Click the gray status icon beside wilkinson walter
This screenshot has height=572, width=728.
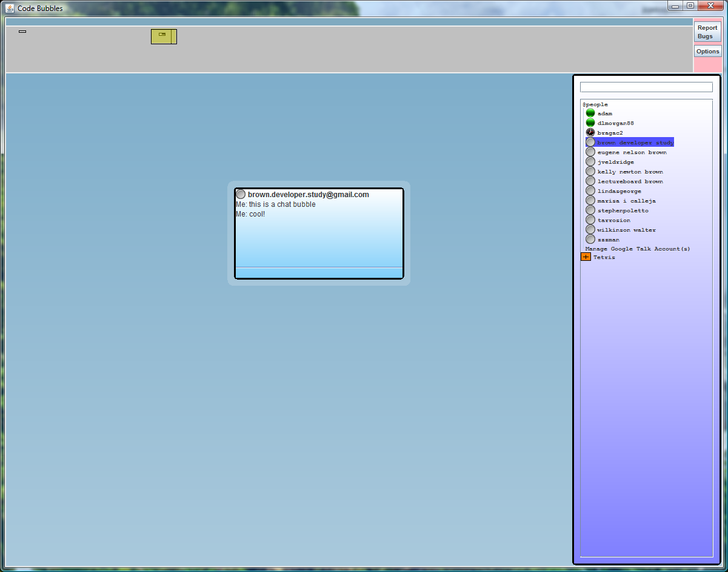coord(590,230)
